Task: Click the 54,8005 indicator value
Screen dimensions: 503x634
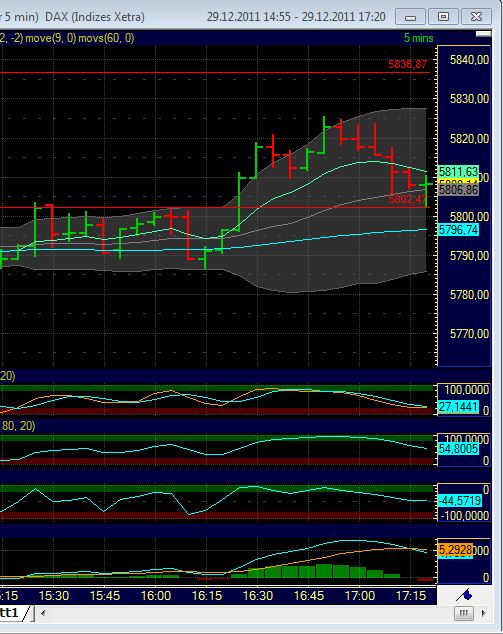Action: [x=459, y=448]
